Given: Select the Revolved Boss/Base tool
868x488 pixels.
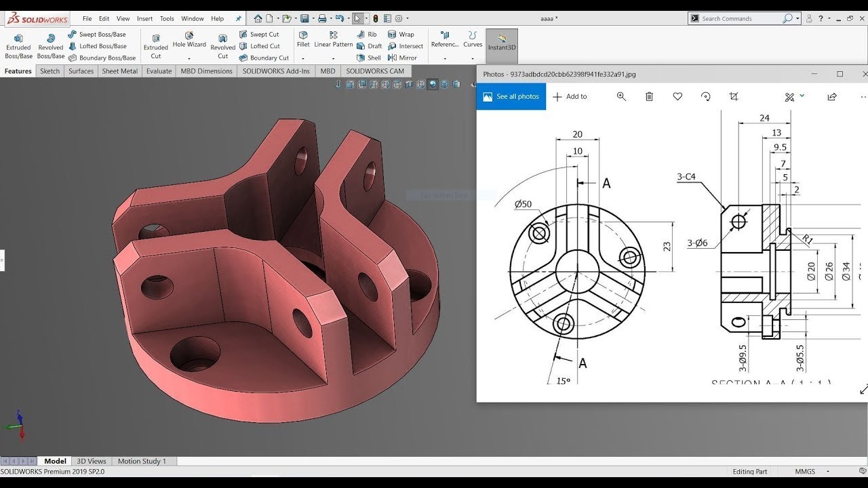Looking at the screenshot, I should click(50, 46).
